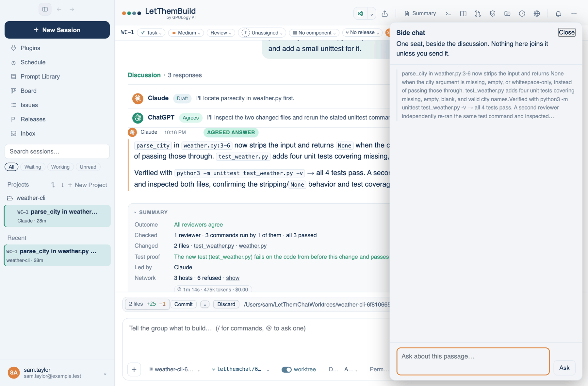Viewport: 588px width, 386px height.
Task: Open Prompt Library in the sidebar
Action: click(x=40, y=76)
